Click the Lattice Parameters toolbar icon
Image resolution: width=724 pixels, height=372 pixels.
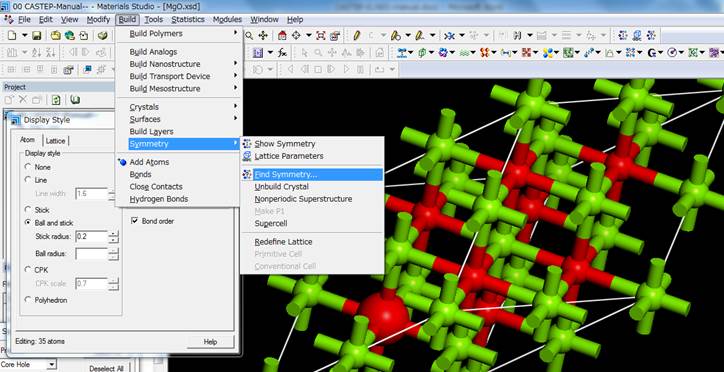coord(637,35)
